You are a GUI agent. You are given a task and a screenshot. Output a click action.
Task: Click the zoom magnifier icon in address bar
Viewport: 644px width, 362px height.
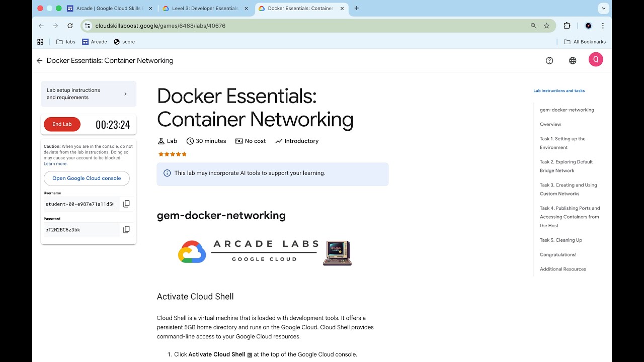coord(533,26)
